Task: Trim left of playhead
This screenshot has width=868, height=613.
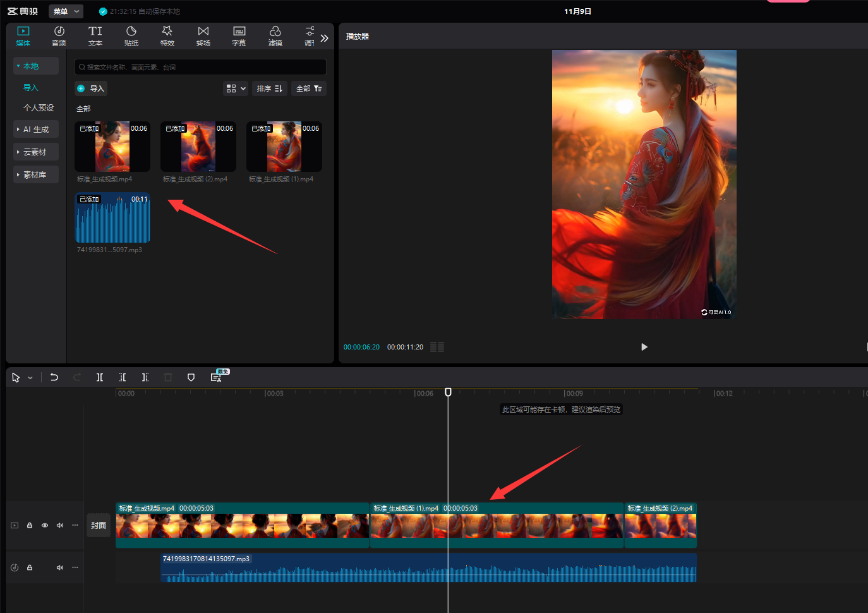Action: pos(123,377)
